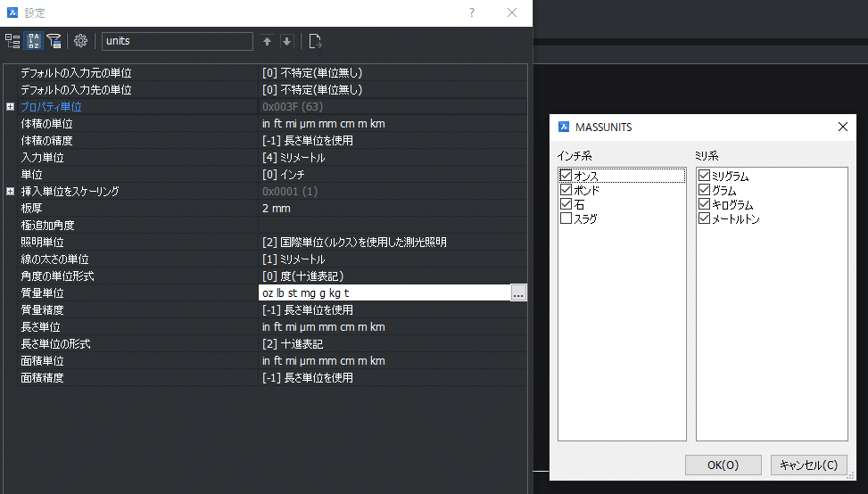Open デフォルトの入力先の単位 value dropdown

click(x=393, y=90)
